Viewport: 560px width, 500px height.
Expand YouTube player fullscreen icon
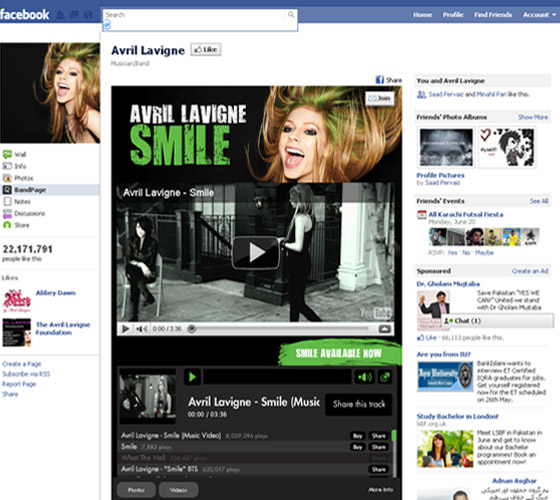point(384,329)
